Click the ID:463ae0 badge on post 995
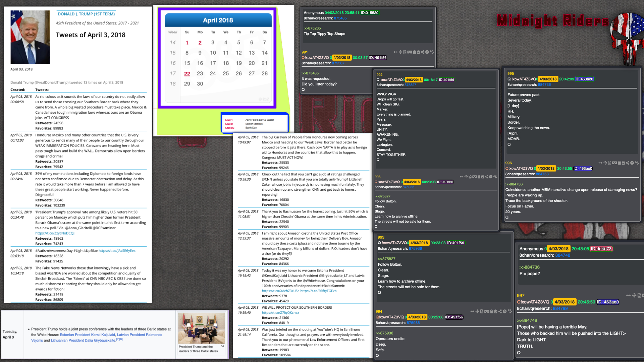The image size is (644, 362). point(585,79)
